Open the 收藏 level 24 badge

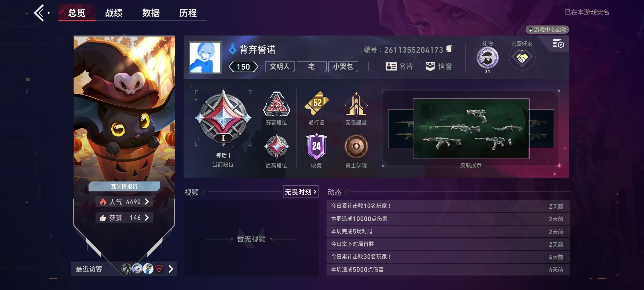pyautogui.click(x=316, y=146)
